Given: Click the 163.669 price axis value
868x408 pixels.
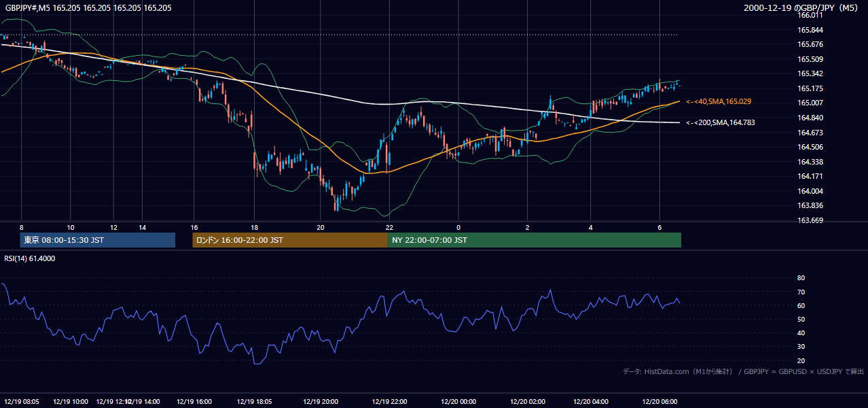Looking at the screenshot, I should click(x=810, y=220).
